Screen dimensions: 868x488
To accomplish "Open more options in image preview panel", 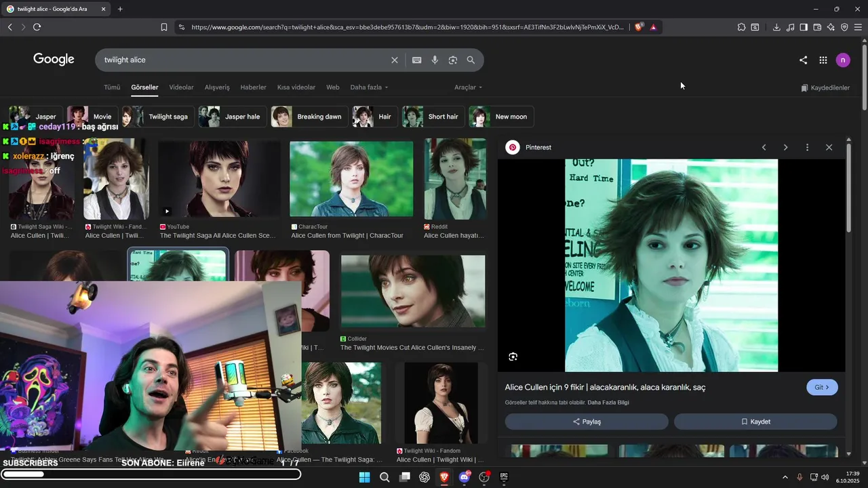I will 807,147.
